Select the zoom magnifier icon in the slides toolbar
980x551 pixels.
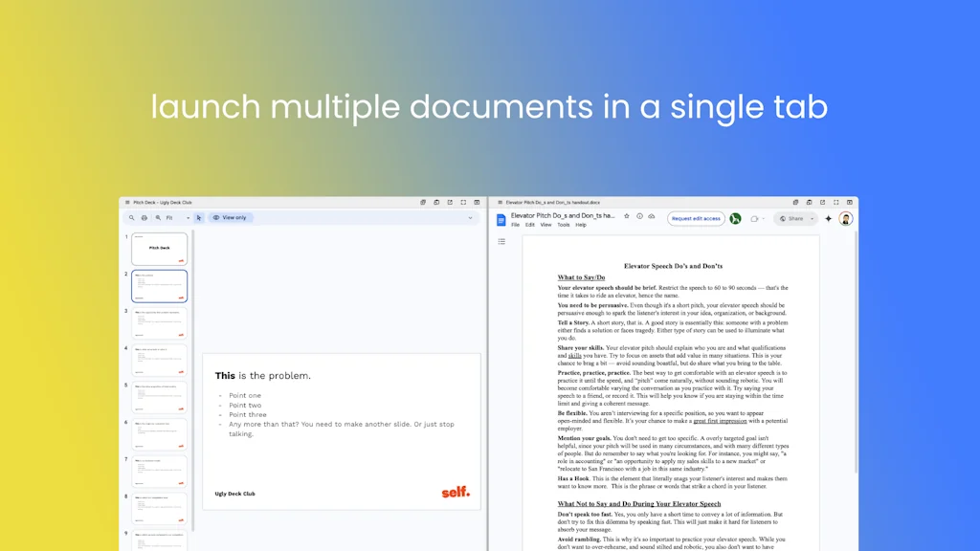(158, 217)
